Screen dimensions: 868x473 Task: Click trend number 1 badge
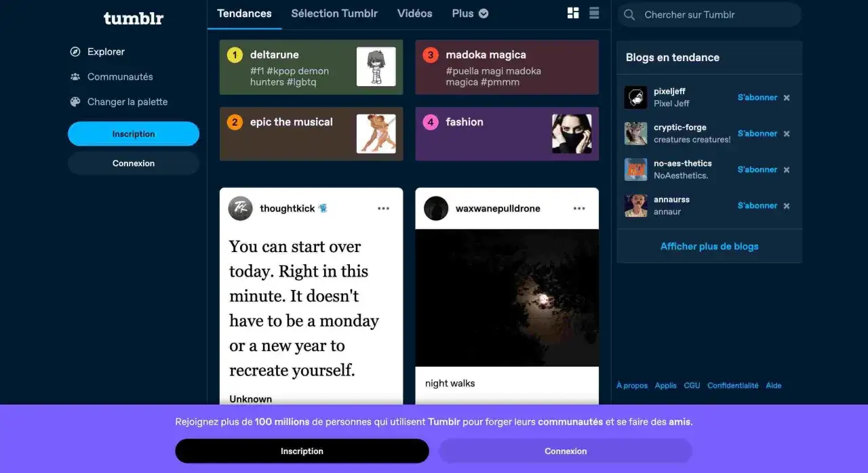coord(235,55)
